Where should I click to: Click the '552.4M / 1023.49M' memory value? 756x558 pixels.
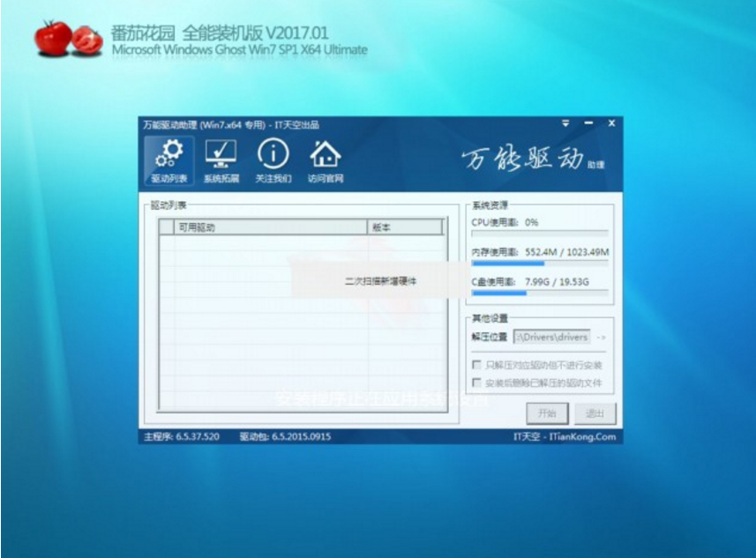coord(567,252)
